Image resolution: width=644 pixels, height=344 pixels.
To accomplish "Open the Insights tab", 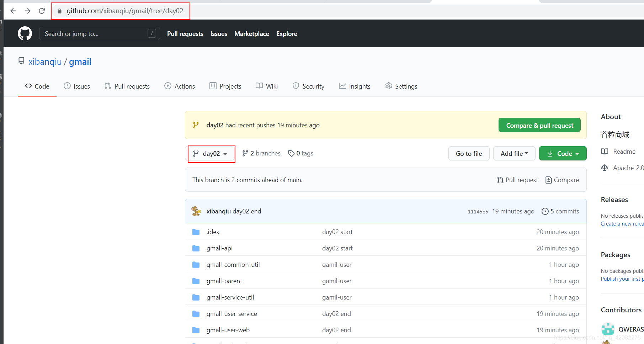I will (x=355, y=86).
